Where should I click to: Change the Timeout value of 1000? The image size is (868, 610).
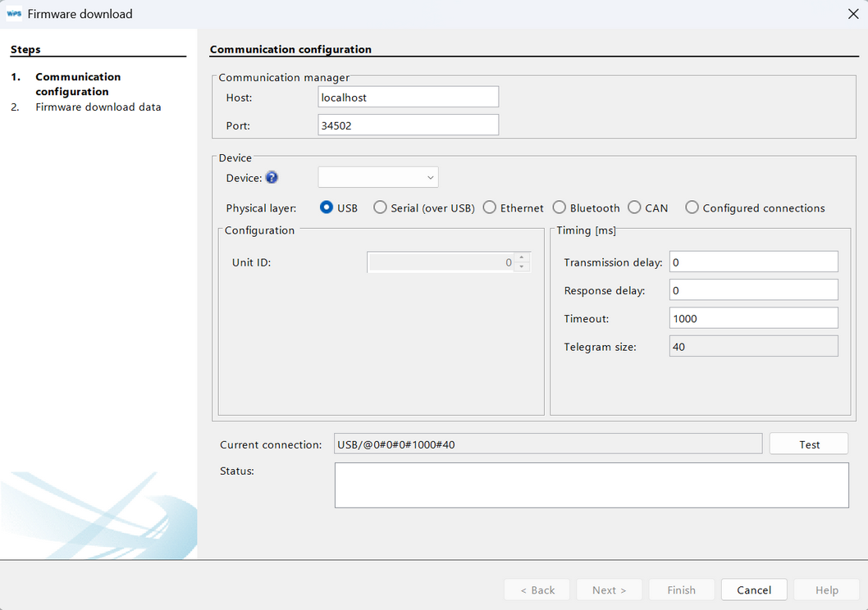[753, 317]
